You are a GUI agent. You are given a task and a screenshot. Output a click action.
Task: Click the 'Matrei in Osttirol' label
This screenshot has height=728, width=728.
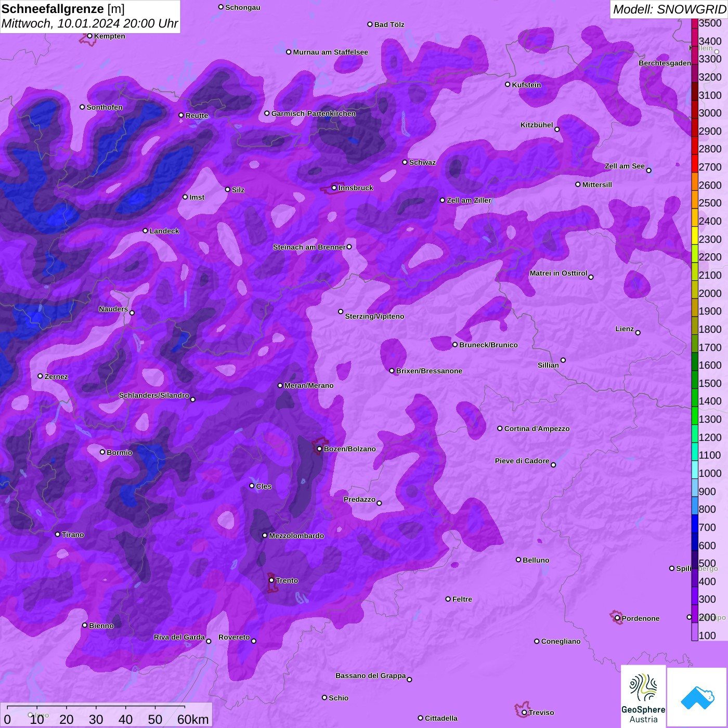pos(558,273)
